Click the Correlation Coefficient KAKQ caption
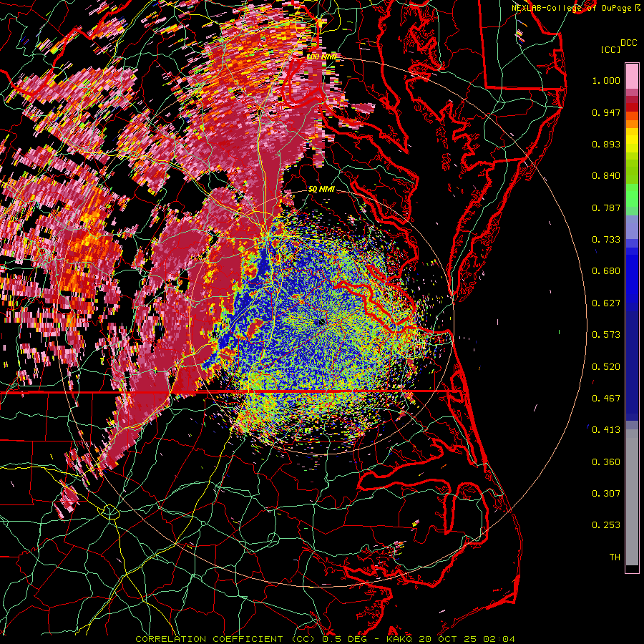The width and height of the screenshot is (644, 644). [325, 639]
